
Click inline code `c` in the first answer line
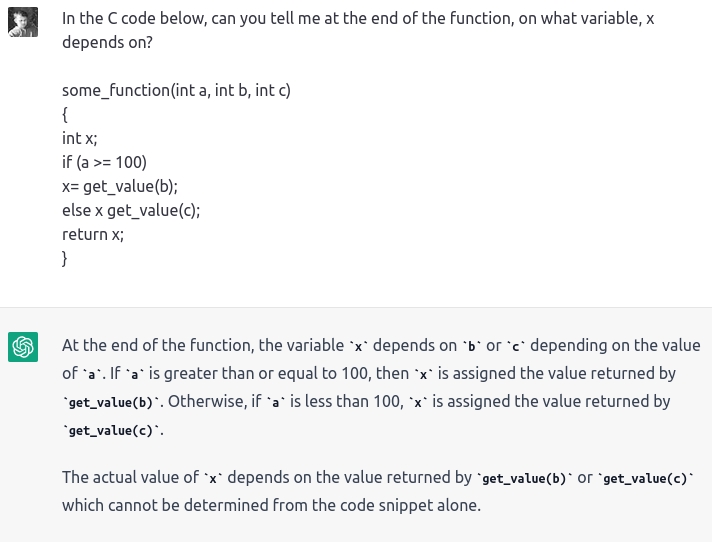pos(515,346)
